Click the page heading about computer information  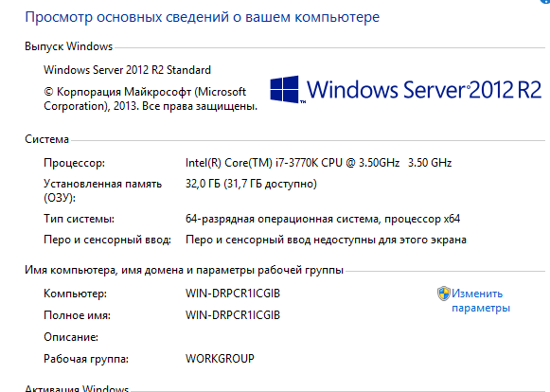coord(202,17)
